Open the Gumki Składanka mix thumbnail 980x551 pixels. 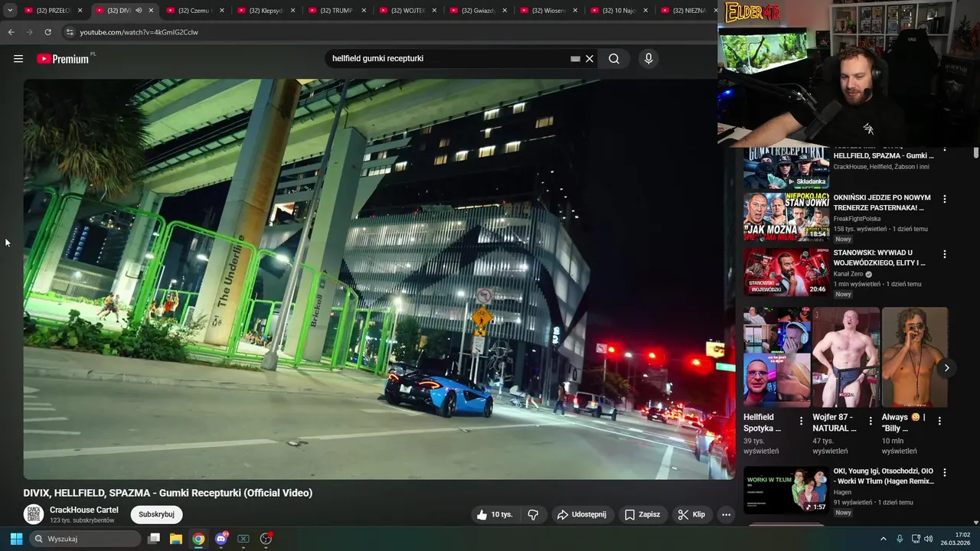(786, 168)
